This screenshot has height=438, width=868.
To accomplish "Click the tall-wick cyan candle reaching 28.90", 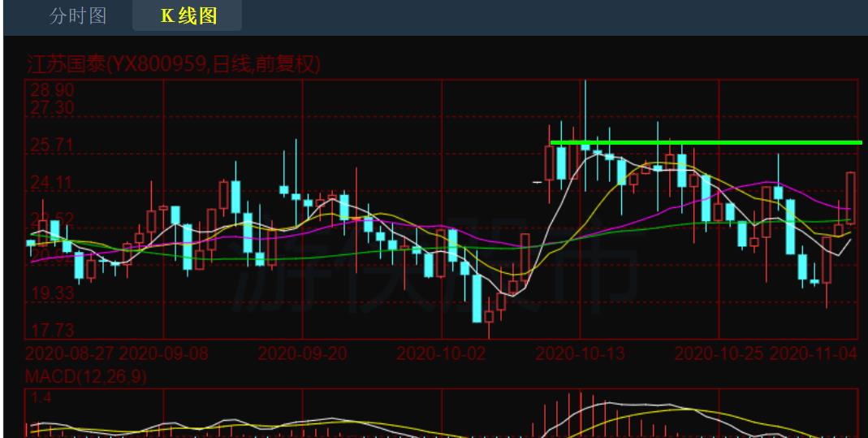I will coord(585,136).
